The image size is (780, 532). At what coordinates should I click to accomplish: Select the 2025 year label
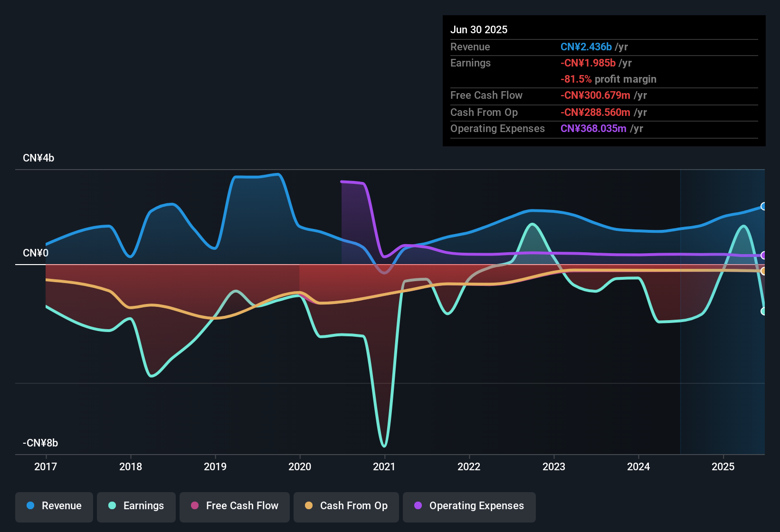pyautogui.click(x=723, y=467)
